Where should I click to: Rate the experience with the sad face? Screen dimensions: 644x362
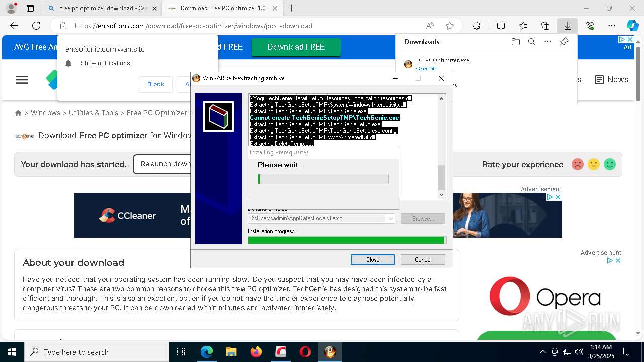pyautogui.click(x=578, y=164)
